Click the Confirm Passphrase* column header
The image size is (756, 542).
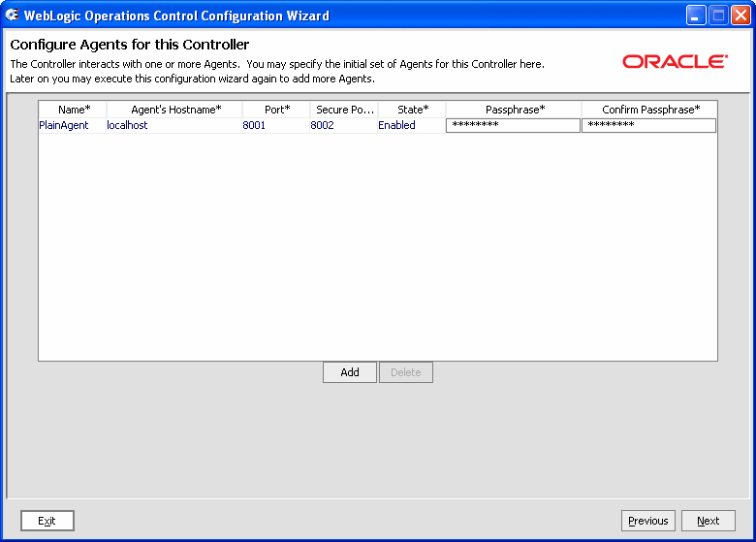[649, 110]
